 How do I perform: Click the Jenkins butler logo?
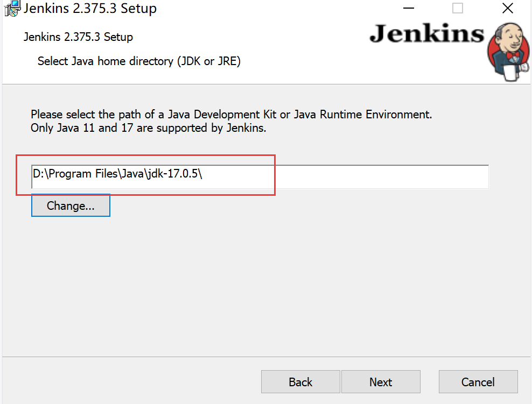pyautogui.click(x=508, y=52)
